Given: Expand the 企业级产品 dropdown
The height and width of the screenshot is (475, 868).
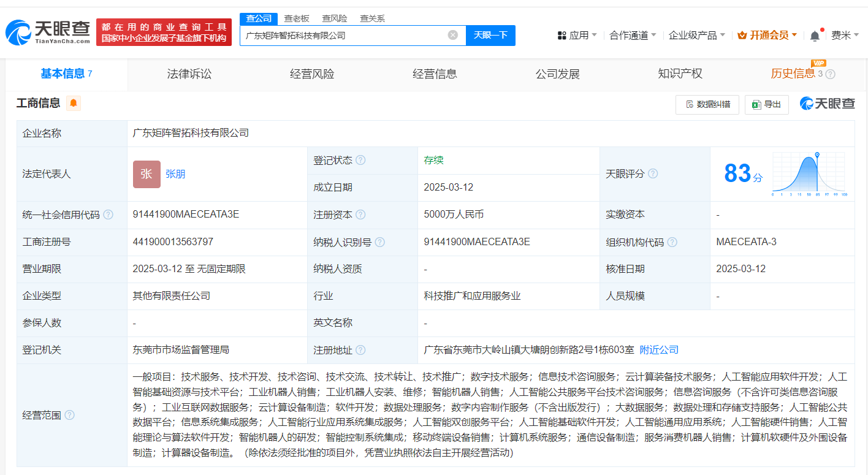Looking at the screenshot, I should click(x=696, y=36).
